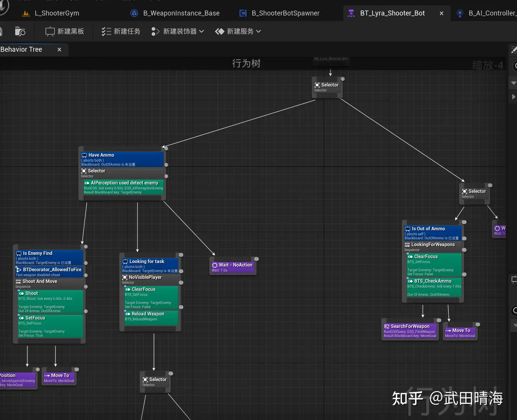Click the Is Enemy Find decorator icon
The image size is (517, 420).
(19, 254)
